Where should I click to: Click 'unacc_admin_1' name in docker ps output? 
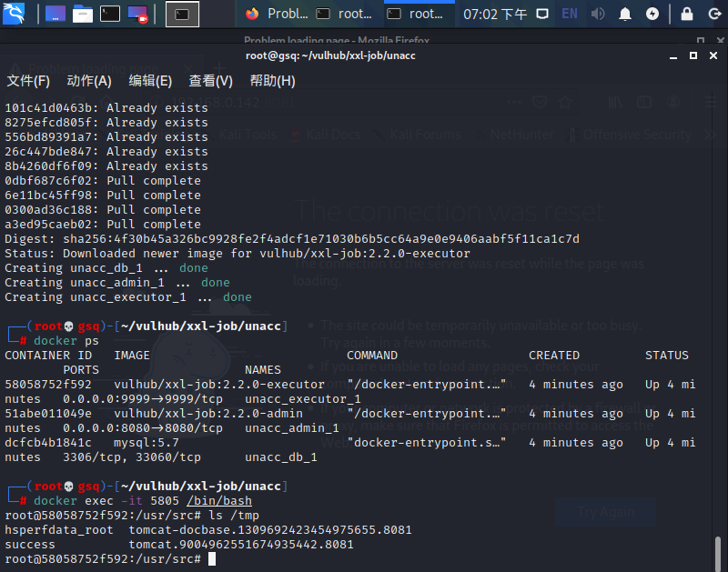(x=292, y=428)
